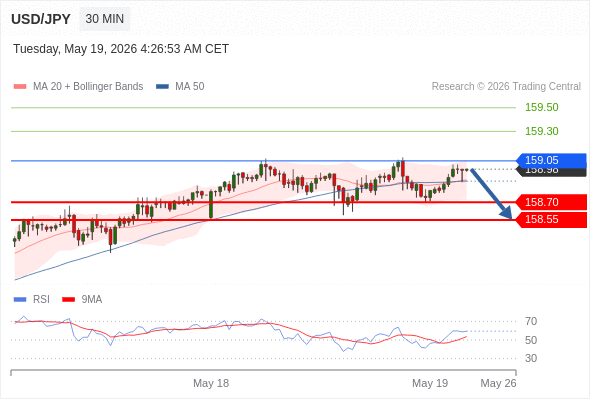Click the Research Trading Central copyright text
The height and width of the screenshot is (400, 590).
506,87
